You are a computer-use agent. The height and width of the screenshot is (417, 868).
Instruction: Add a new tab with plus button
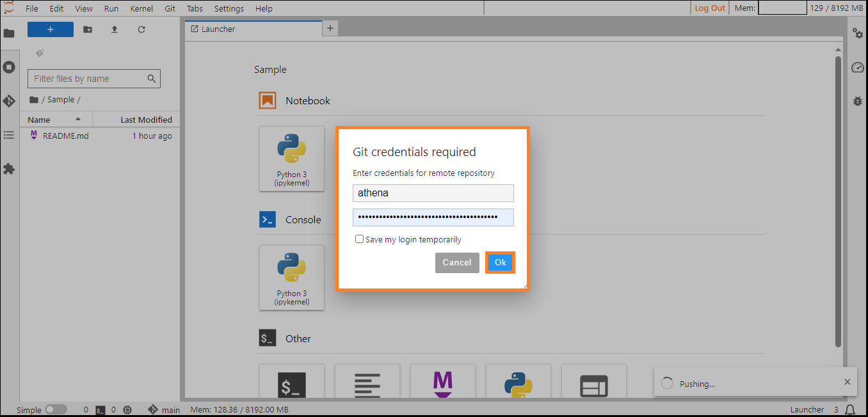330,28
